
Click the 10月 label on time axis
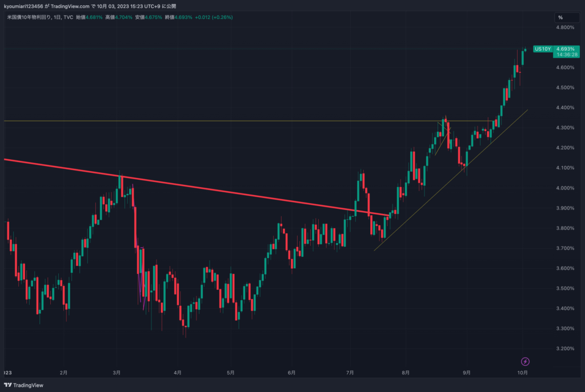(523, 373)
